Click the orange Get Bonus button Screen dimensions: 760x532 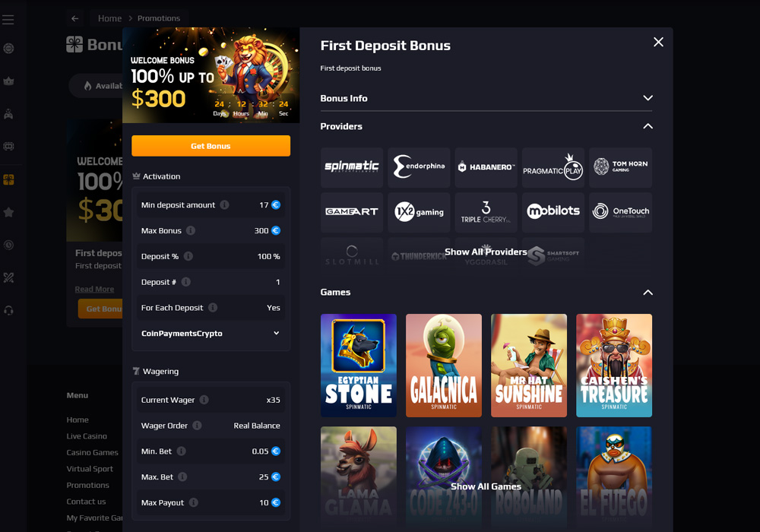(211, 146)
